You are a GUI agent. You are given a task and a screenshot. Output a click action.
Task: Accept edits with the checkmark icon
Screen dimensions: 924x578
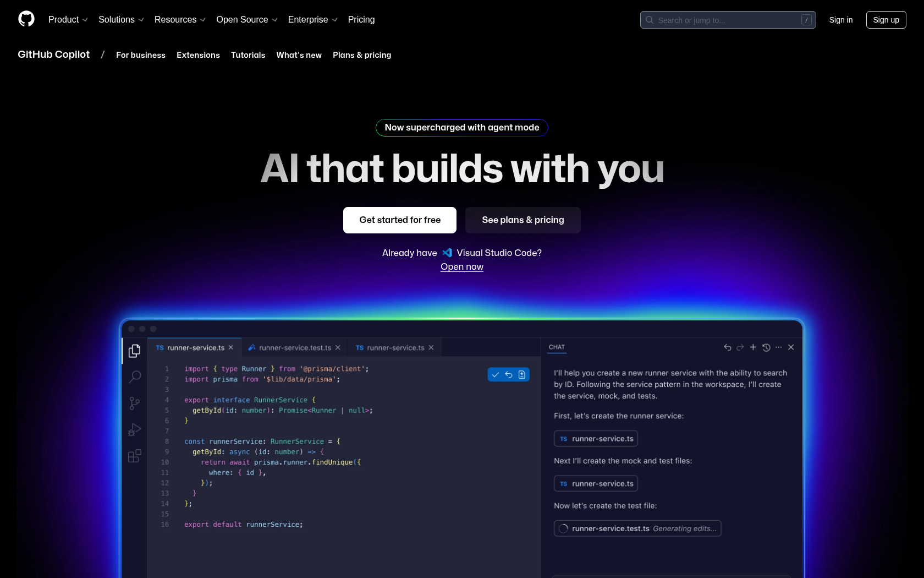tap(496, 375)
